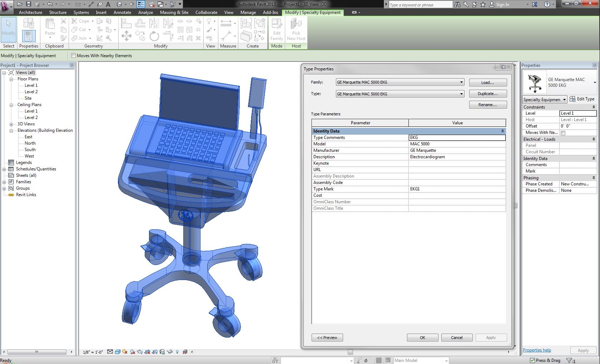Click the Temporary Hide/Isolate glasses icon
The width and height of the screenshot is (600, 364).
[170, 352]
